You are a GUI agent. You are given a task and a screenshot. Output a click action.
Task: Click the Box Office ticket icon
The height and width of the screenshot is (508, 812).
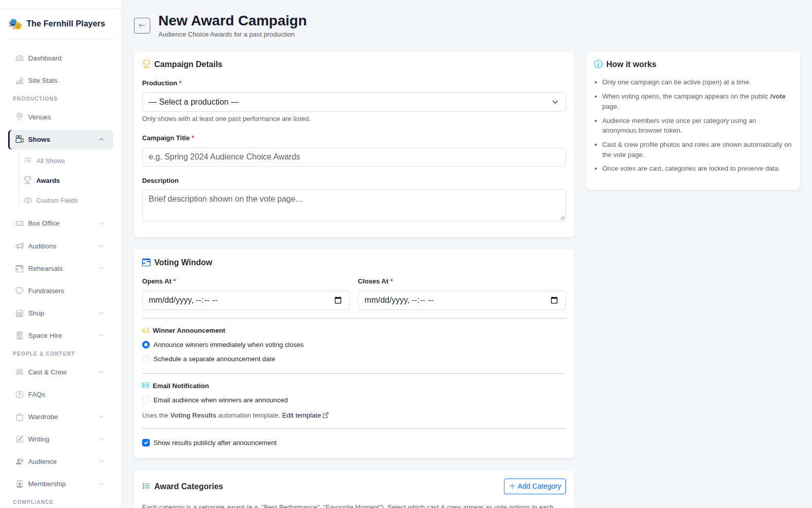point(19,224)
